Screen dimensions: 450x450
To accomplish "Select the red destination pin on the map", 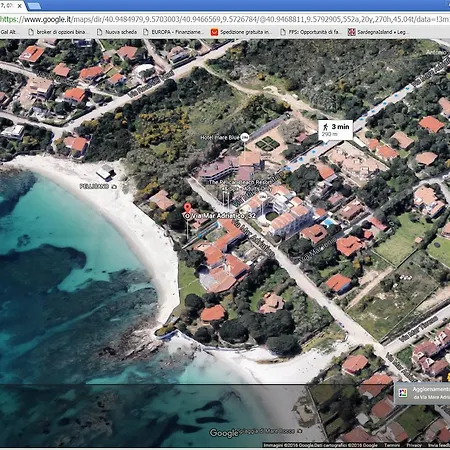I will (188, 208).
